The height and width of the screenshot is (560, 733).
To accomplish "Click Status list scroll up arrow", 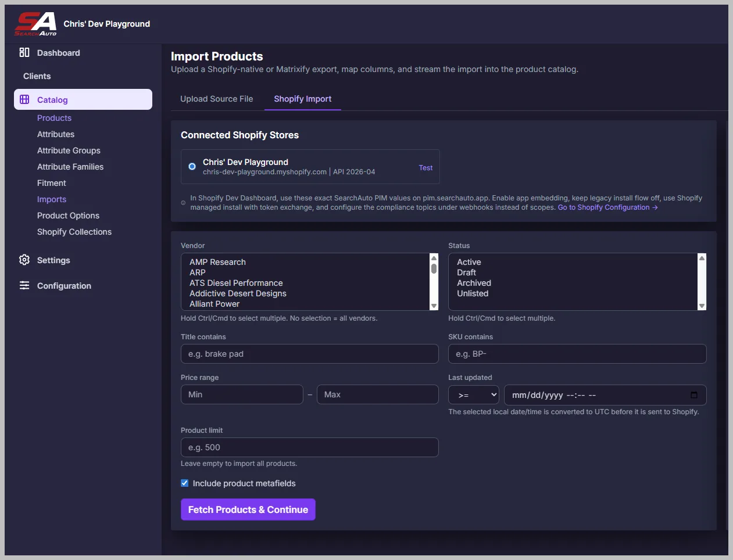I will point(702,258).
